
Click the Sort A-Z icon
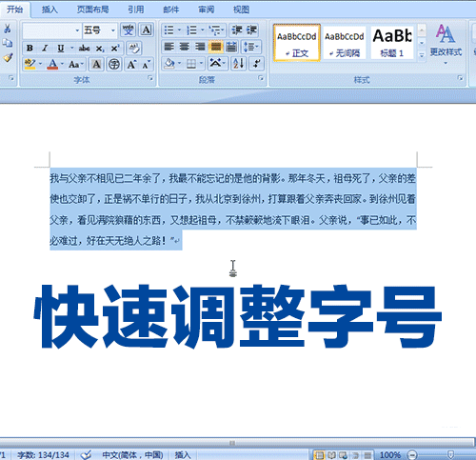(239, 64)
